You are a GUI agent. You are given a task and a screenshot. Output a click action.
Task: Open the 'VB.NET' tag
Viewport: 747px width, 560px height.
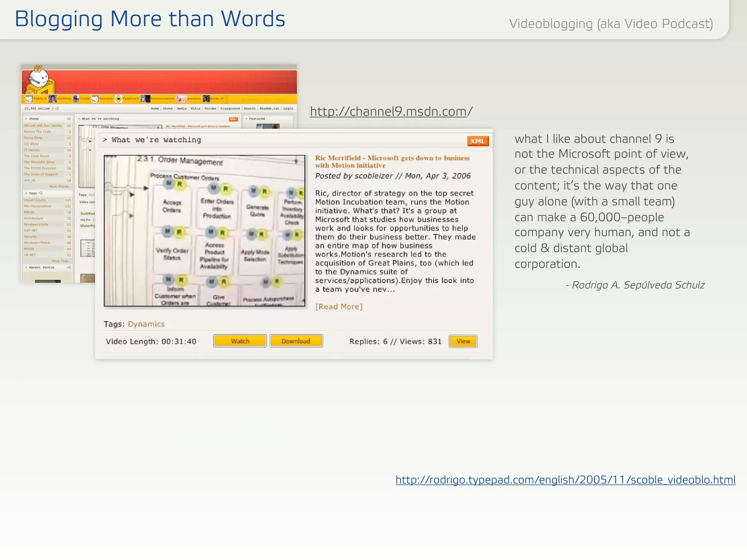[x=30, y=255]
